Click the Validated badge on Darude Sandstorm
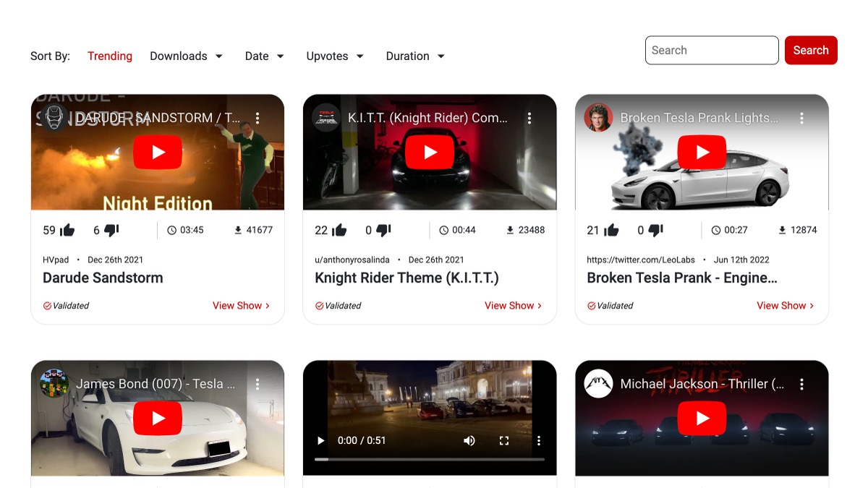 click(66, 306)
